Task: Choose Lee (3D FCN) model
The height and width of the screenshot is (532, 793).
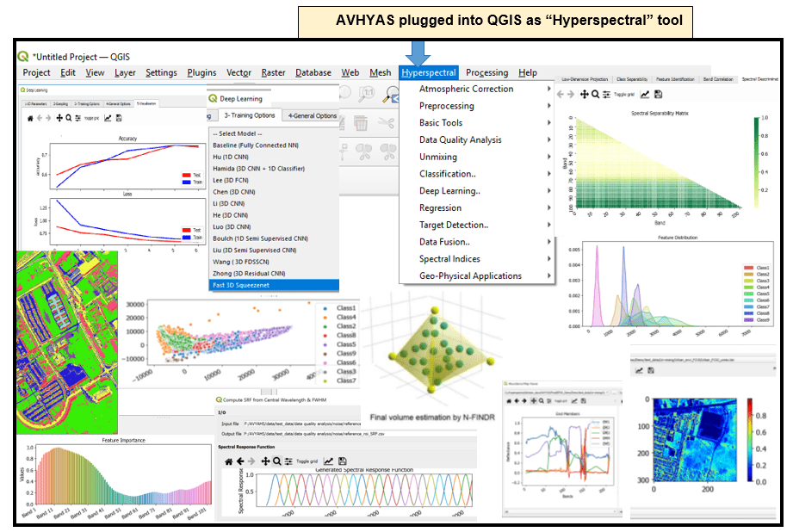Action: (x=274, y=180)
